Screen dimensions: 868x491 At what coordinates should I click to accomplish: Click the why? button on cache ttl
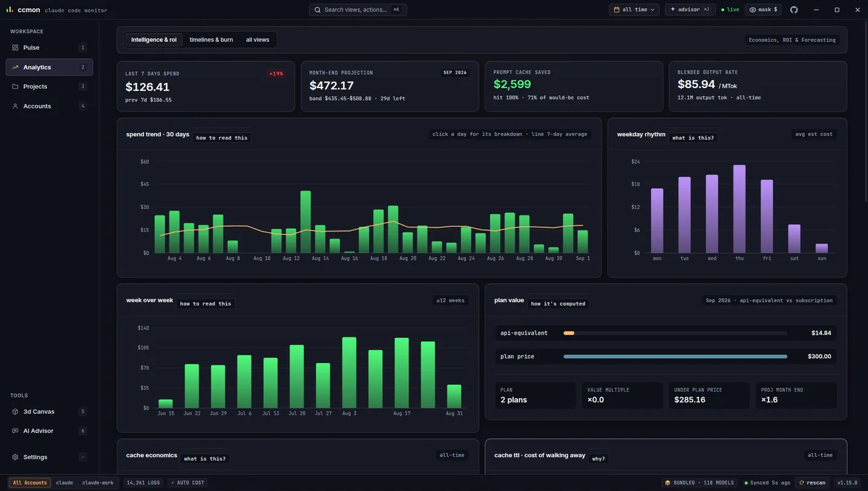pyautogui.click(x=598, y=458)
